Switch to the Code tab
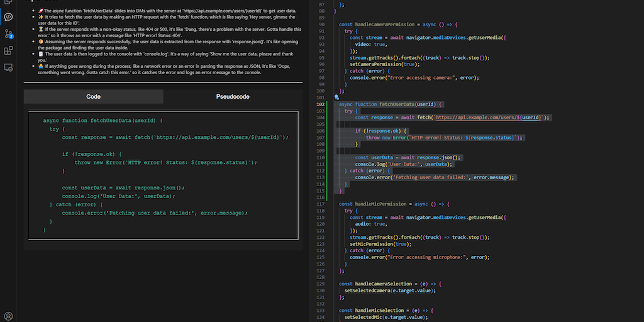The width and height of the screenshot is (644, 322). click(x=93, y=97)
